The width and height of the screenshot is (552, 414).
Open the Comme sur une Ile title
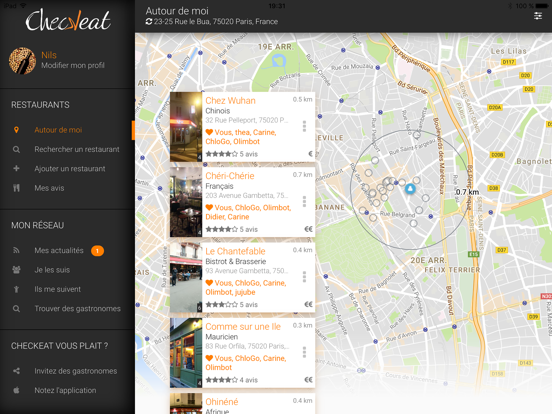coord(243,326)
